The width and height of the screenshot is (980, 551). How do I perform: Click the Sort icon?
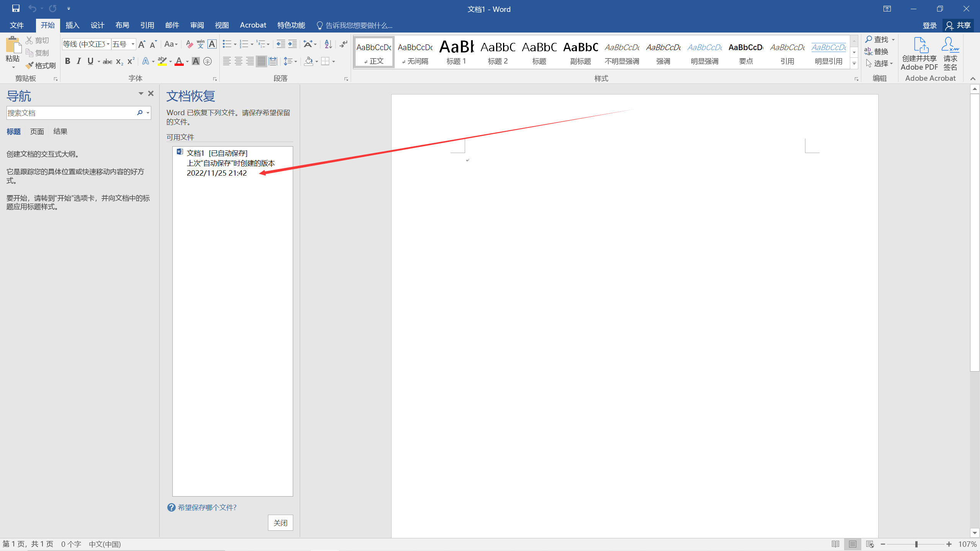[x=328, y=44]
